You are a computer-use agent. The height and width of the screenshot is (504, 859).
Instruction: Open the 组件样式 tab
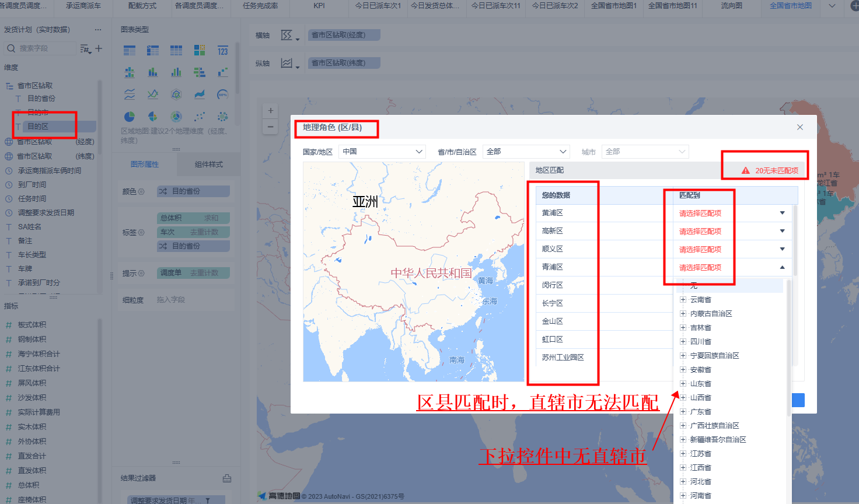[209, 164]
